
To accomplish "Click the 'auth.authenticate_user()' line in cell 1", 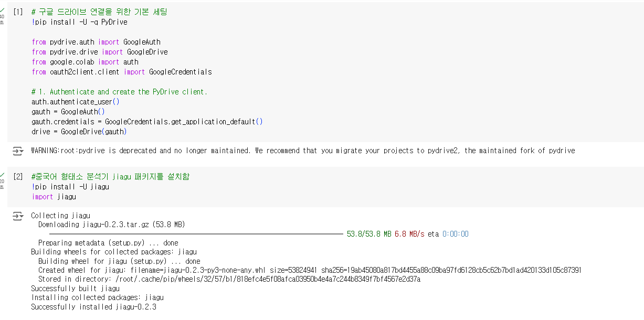I will [x=75, y=102].
